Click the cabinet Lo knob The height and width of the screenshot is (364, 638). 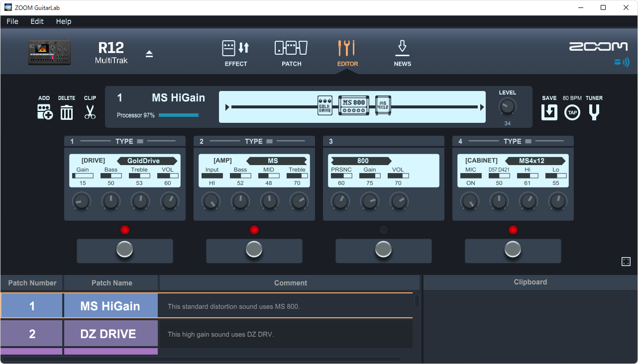pyautogui.click(x=557, y=201)
